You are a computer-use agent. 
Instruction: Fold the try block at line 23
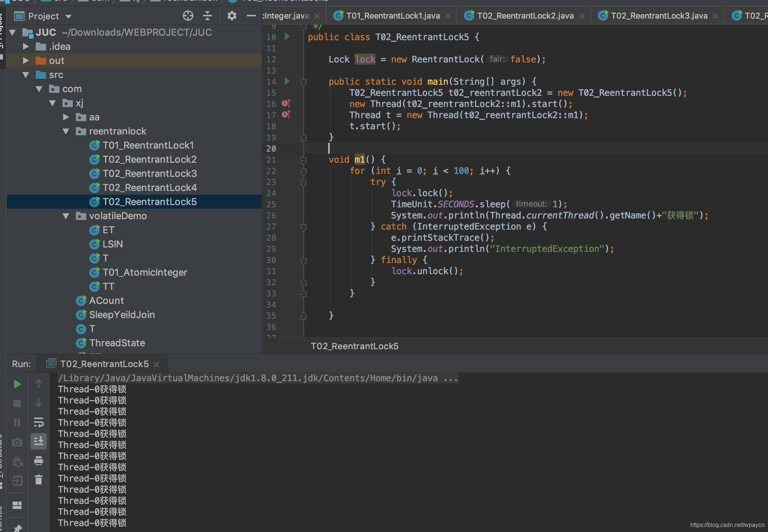pyautogui.click(x=303, y=182)
